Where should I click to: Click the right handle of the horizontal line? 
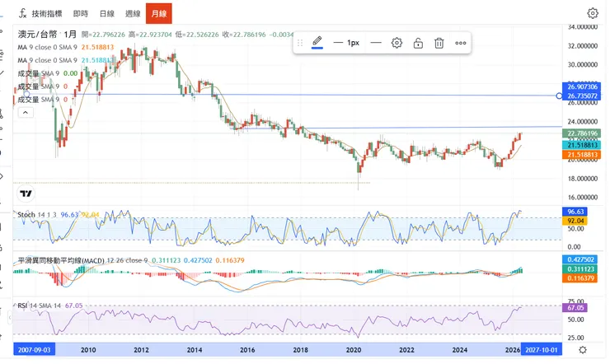pyautogui.click(x=559, y=96)
